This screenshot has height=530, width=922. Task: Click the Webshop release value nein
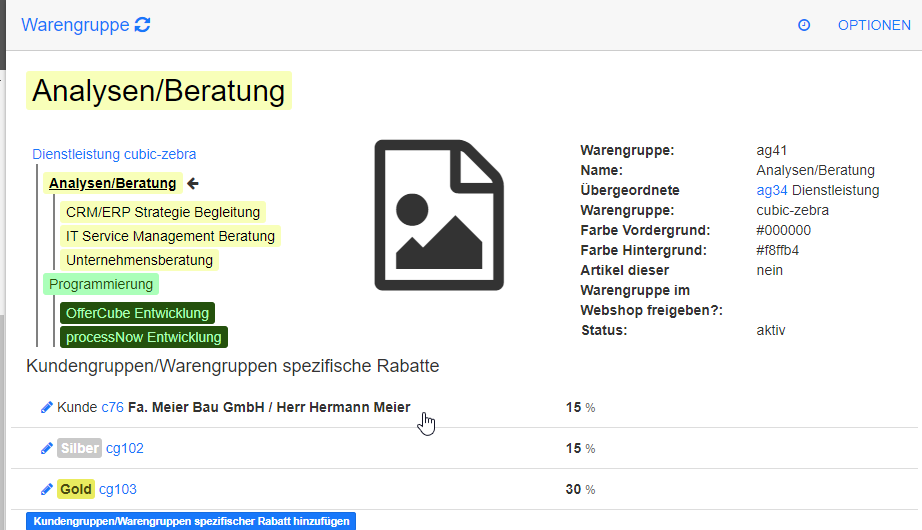click(770, 270)
